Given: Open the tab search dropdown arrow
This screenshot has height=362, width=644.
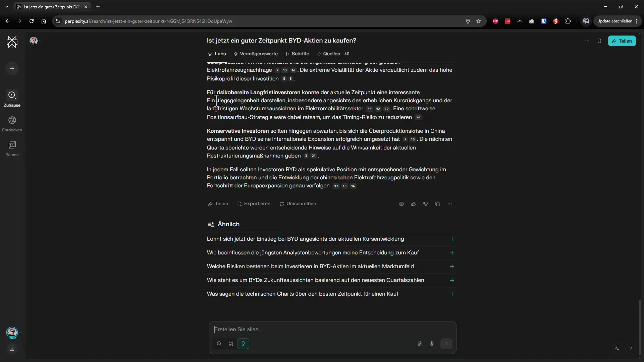Looking at the screenshot, I should point(7,7).
